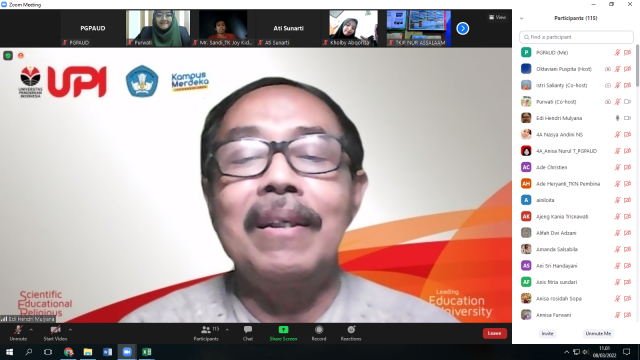Image resolution: width=640 pixels, height=360 pixels.
Task: Open the Participants panel icon
Action: [x=206, y=329]
